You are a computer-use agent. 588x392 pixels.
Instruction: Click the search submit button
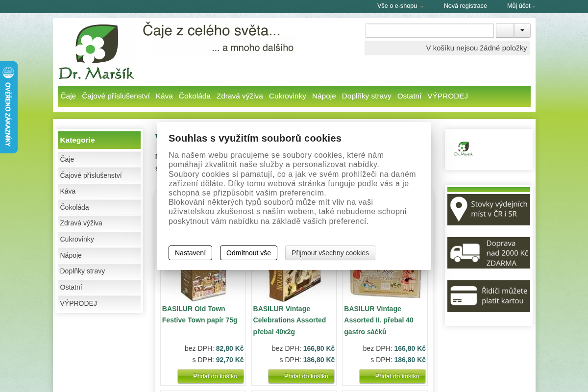click(505, 30)
